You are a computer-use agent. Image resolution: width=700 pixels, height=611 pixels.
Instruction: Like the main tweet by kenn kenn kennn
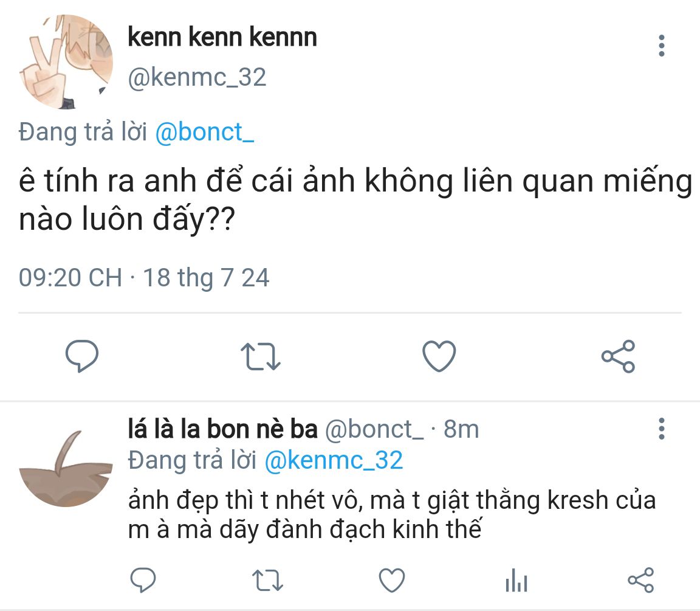pos(439,356)
